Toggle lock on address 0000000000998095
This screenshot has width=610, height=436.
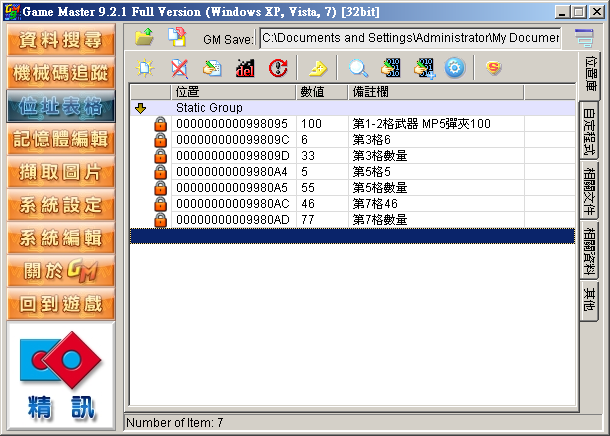pyautogui.click(x=160, y=124)
